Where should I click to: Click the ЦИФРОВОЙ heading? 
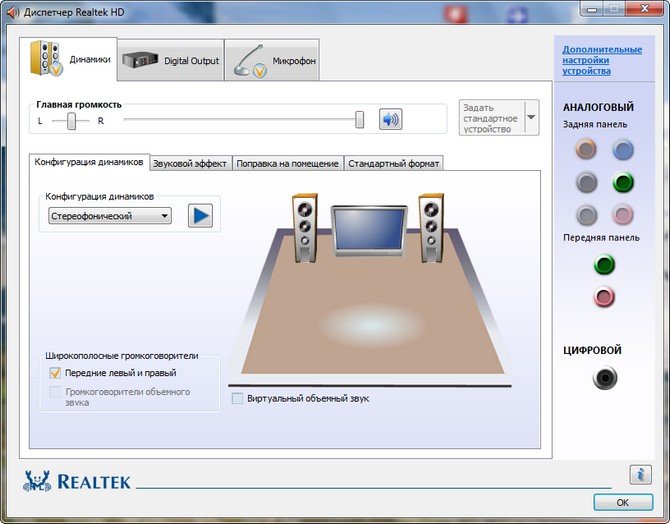(x=592, y=350)
